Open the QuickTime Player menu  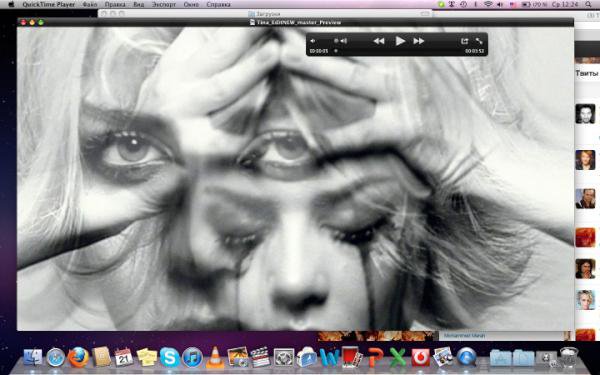[x=49, y=5]
